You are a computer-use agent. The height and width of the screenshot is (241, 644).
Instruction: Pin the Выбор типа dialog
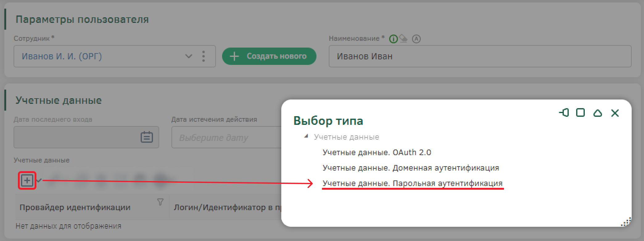564,113
